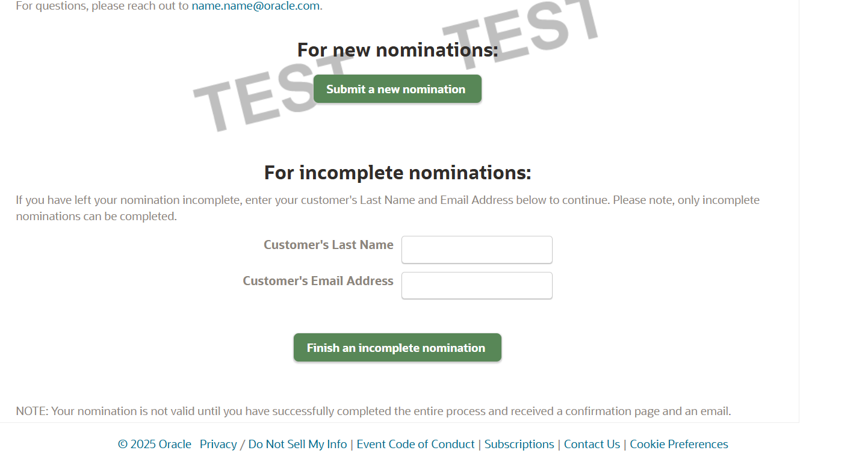Open the Contact Us footer link
Viewport: 868px width, 465px height.
click(x=592, y=445)
